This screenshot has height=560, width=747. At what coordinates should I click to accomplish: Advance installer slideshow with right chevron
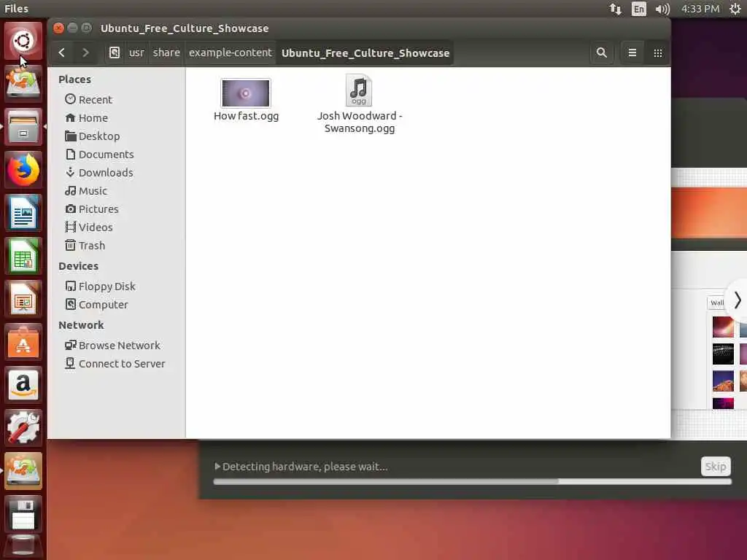pyautogui.click(x=737, y=300)
